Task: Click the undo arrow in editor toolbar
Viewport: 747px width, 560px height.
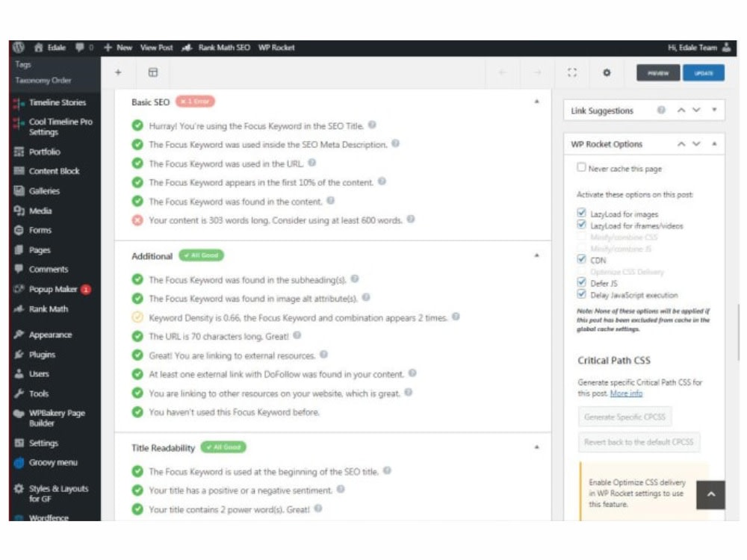Action: [502, 72]
